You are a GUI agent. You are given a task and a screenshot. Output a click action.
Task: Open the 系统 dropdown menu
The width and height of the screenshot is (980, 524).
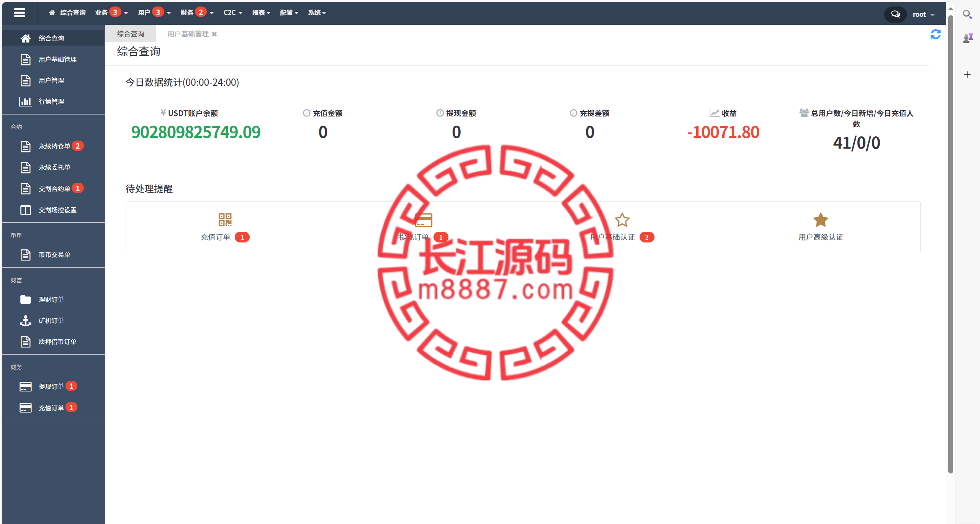tap(317, 13)
